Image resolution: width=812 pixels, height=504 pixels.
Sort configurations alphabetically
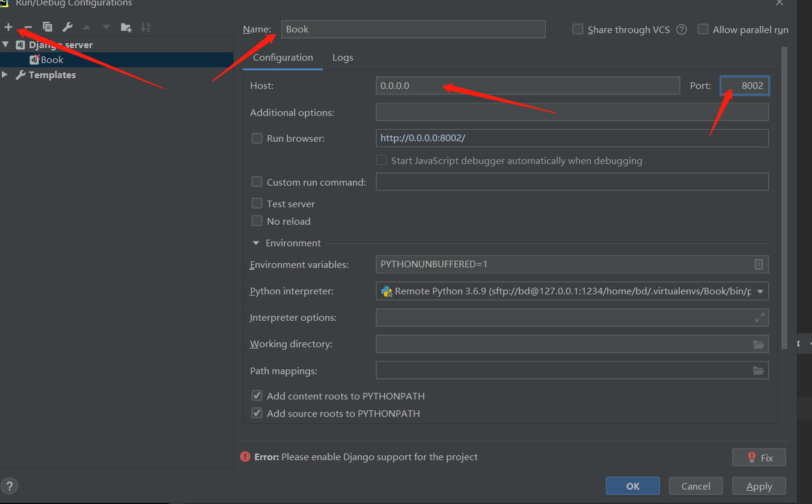[145, 27]
